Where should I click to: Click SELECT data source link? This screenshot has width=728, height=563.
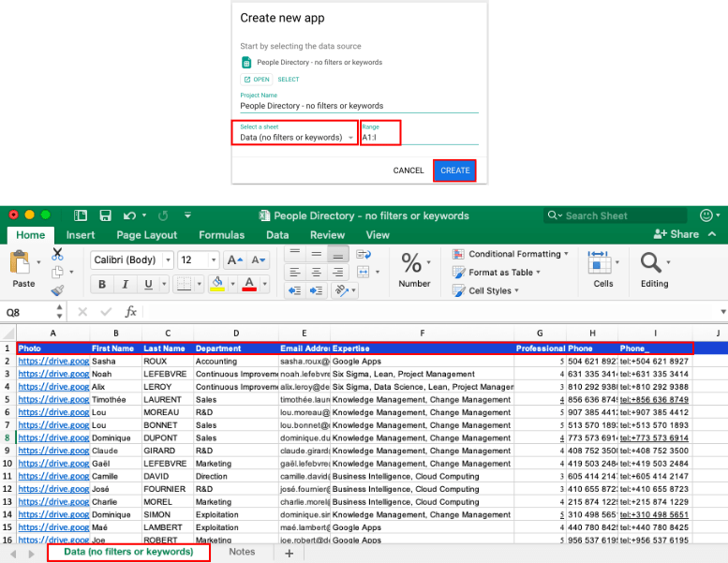click(x=289, y=80)
